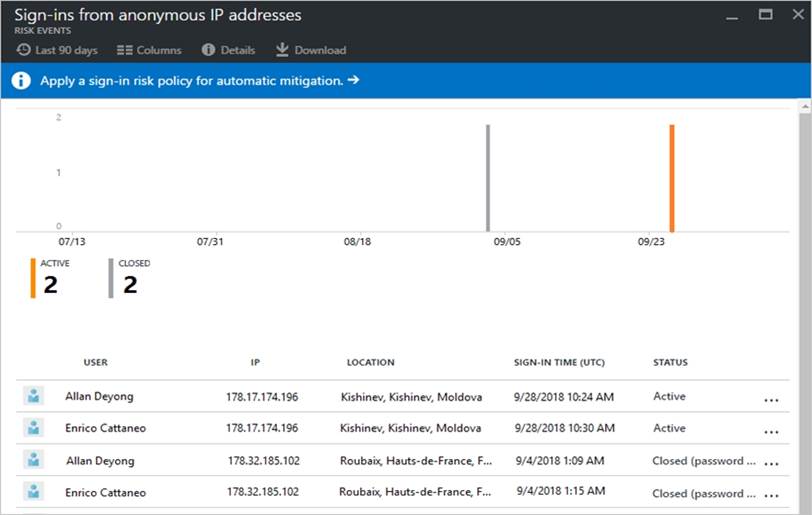Pin this blade using the pin icon
The image size is (812, 515).
tap(734, 15)
